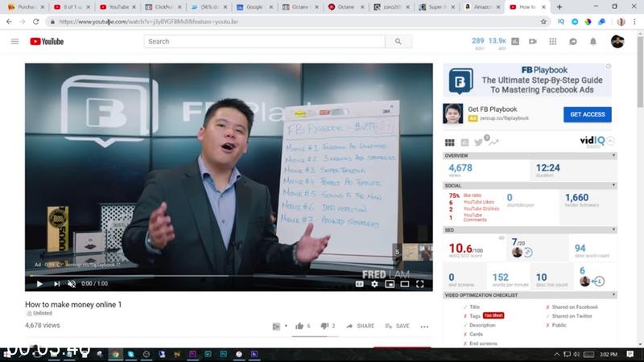Click the video progress bar
Viewport: 644px width, 362px height.
(229, 276)
